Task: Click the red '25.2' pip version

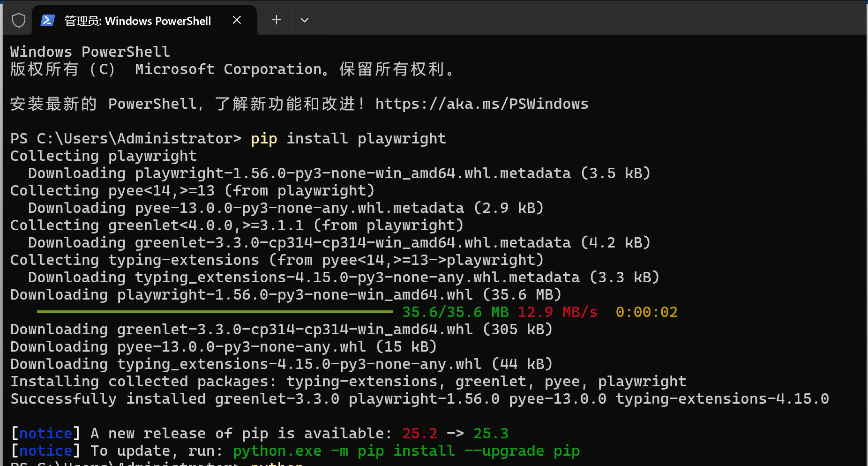Action: click(x=419, y=434)
